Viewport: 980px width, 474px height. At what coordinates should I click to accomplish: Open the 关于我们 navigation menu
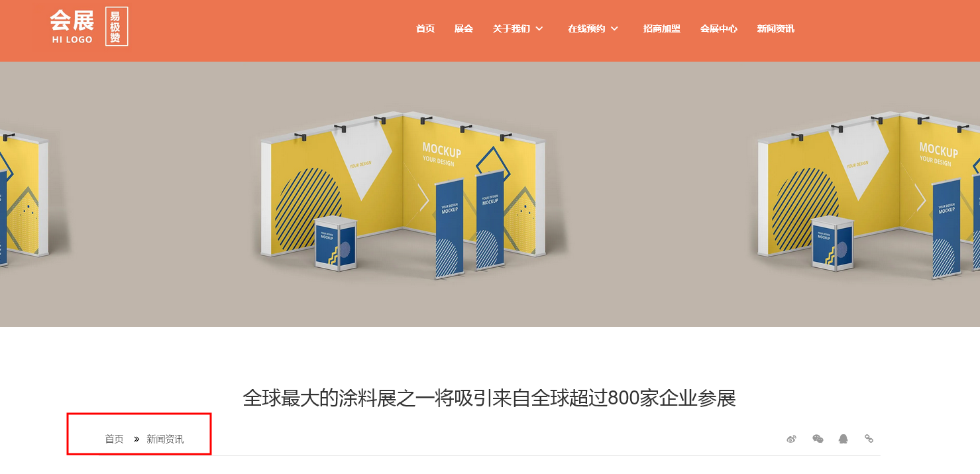[511, 29]
